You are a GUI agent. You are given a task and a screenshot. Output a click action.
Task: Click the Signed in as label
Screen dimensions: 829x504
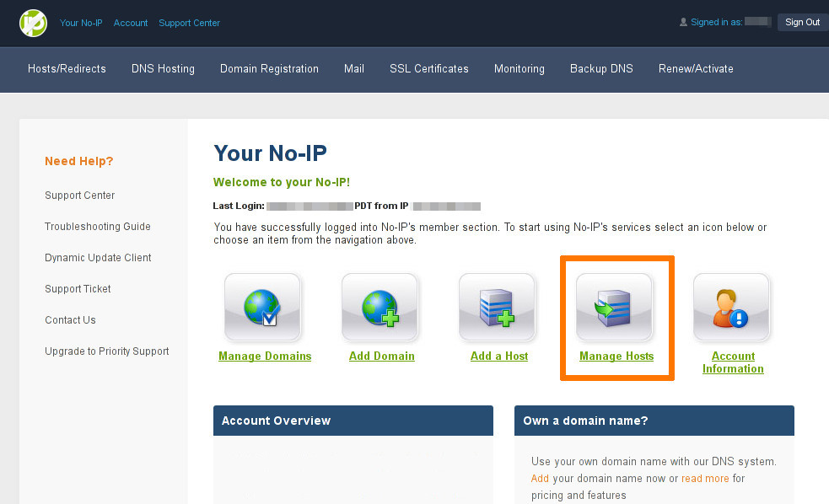click(x=716, y=22)
